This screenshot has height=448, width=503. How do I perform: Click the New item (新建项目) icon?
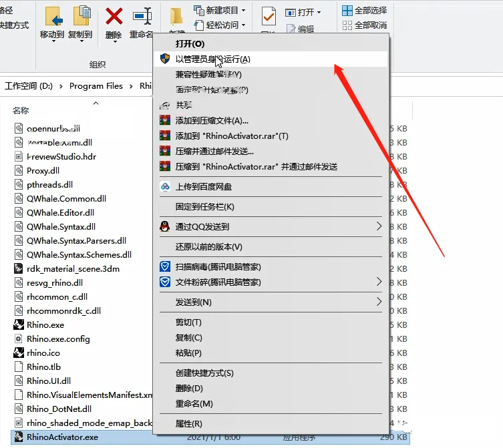pyautogui.click(x=198, y=10)
